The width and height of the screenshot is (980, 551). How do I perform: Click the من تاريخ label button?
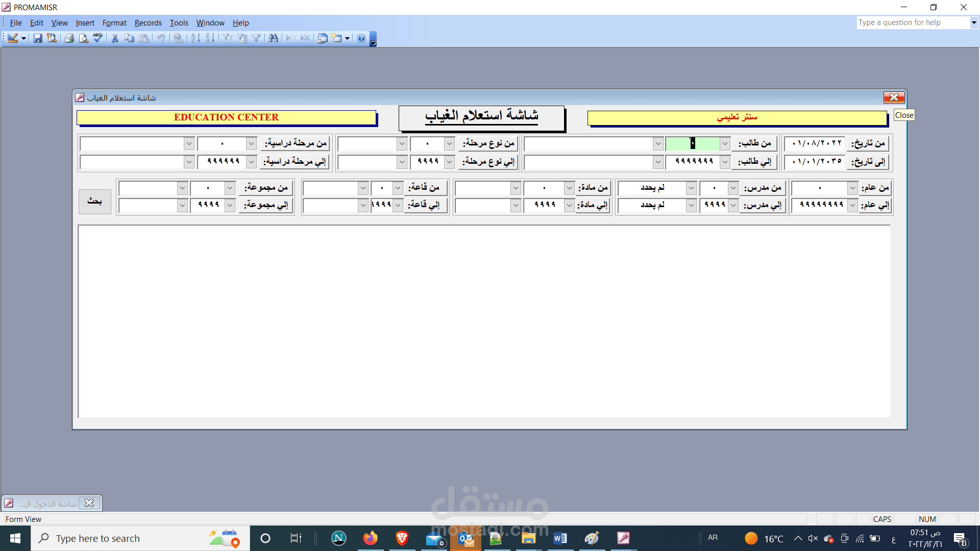click(868, 143)
